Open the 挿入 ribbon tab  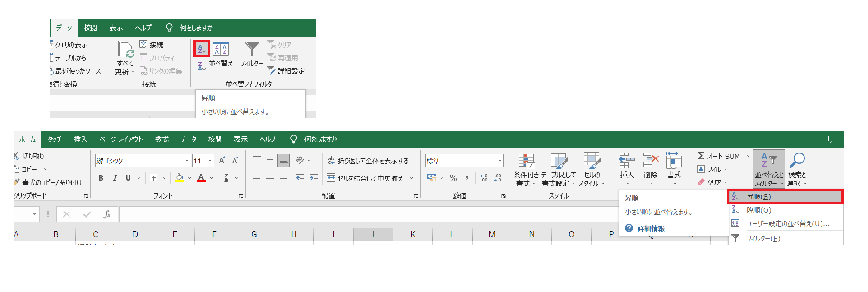(80, 139)
